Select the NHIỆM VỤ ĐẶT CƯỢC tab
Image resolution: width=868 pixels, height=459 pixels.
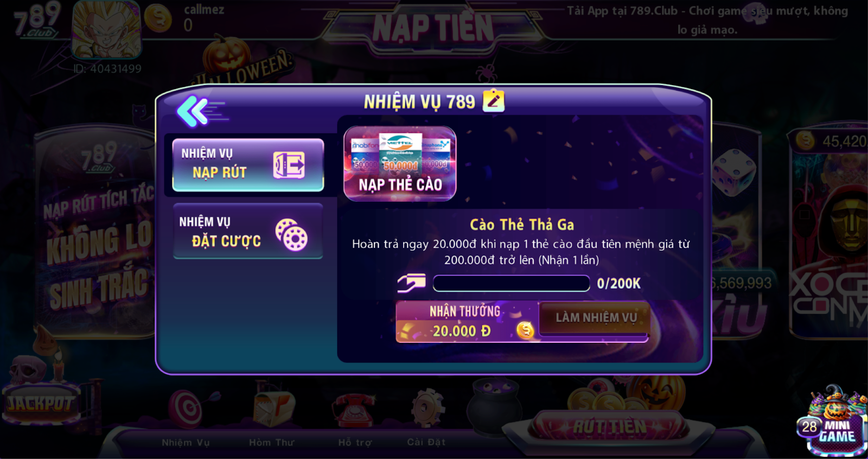(248, 231)
